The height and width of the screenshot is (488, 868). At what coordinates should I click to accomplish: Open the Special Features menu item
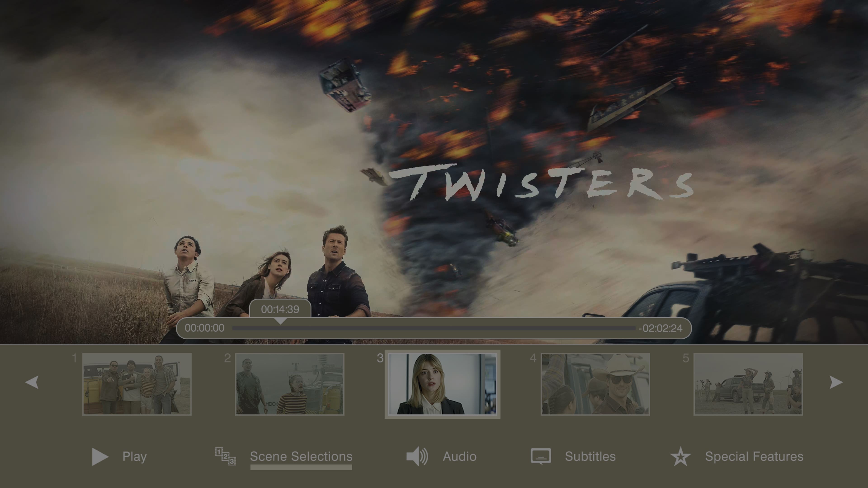(754, 457)
